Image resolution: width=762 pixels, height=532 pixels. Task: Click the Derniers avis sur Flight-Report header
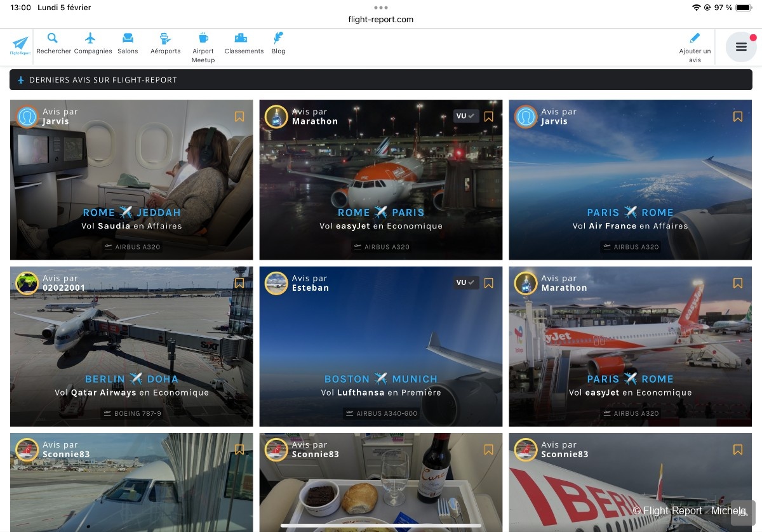[x=381, y=80]
